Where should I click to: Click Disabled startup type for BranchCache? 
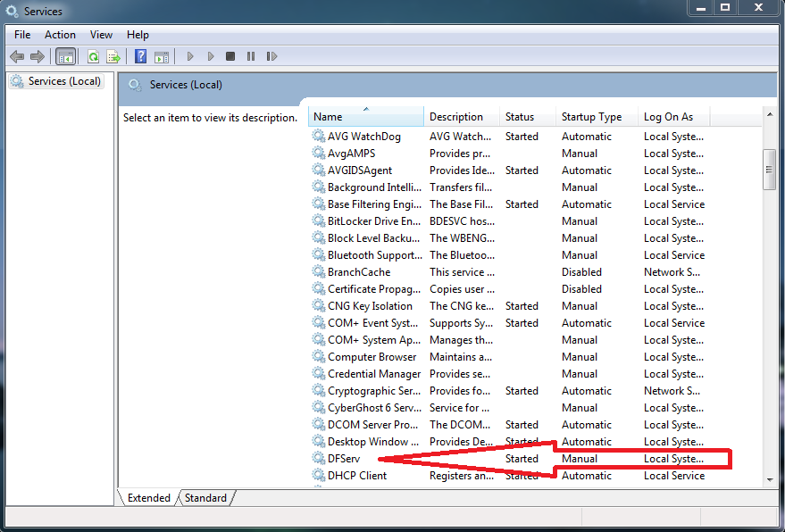click(x=581, y=271)
